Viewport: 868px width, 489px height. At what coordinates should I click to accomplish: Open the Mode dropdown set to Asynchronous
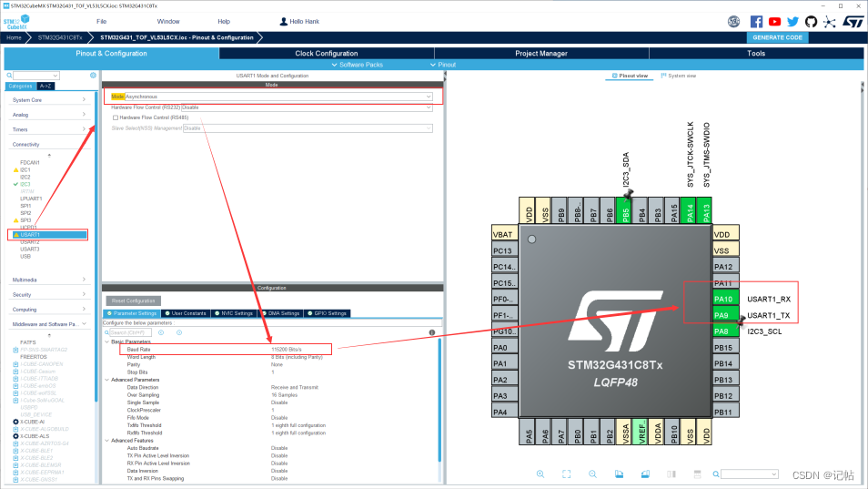[278, 97]
